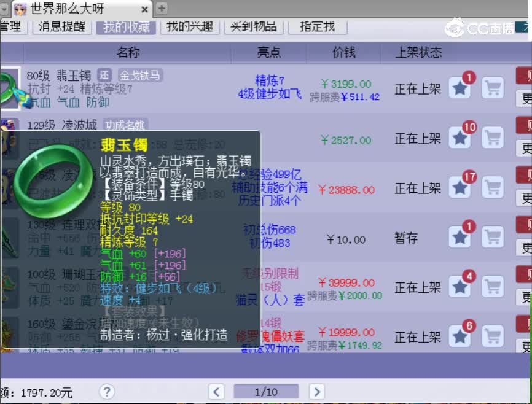Screen dimensions: 532x404
Task: Click 名称 column header
Action: pyautogui.click(x=128, y=53)
